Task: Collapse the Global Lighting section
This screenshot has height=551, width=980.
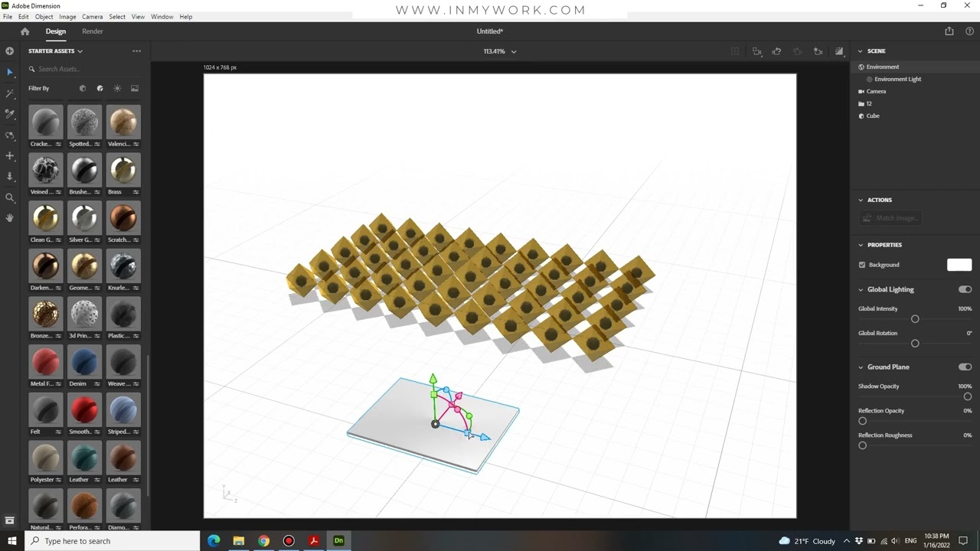Action: (x=861, y=290)
